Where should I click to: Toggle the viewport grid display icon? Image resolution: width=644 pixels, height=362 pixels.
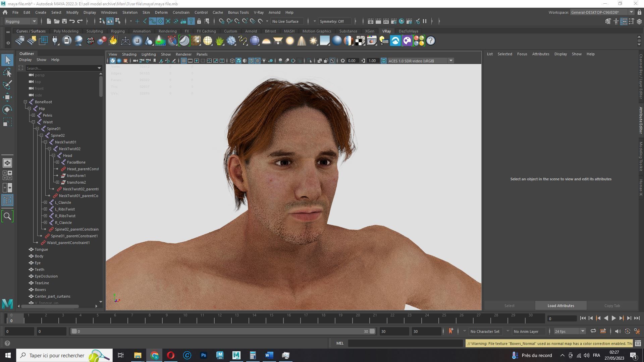183,61
